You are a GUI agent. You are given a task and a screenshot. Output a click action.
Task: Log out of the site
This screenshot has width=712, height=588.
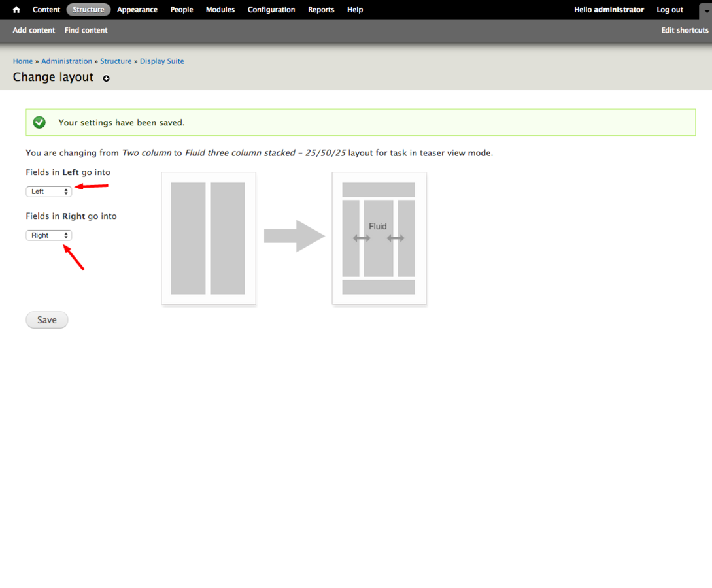[670, 10]
